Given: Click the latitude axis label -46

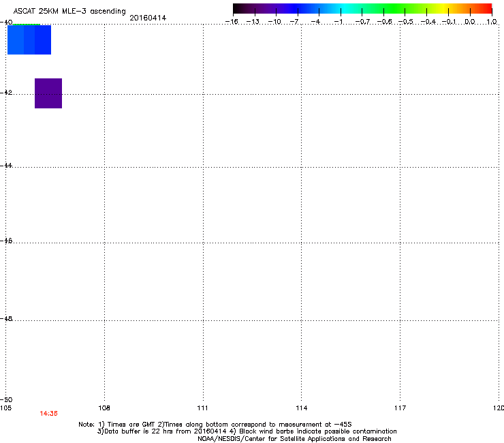Looking at the screenshot, I should click(6, 241).
